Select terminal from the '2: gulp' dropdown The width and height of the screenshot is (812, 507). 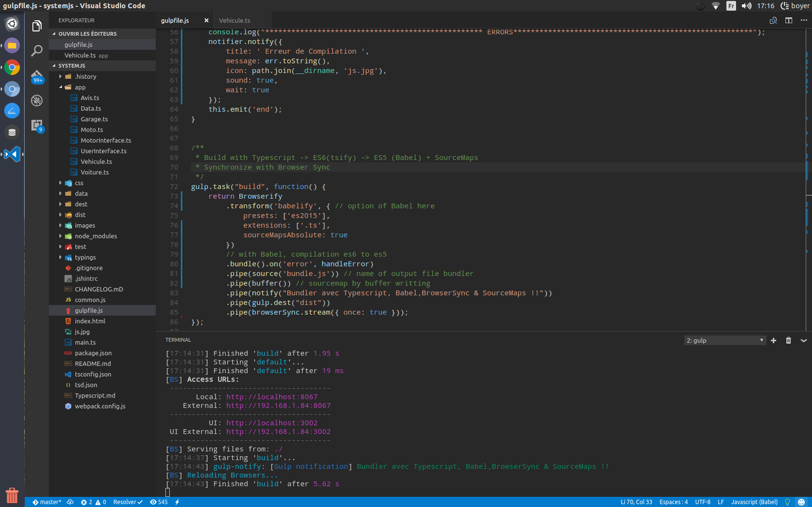tap(725, 340)
